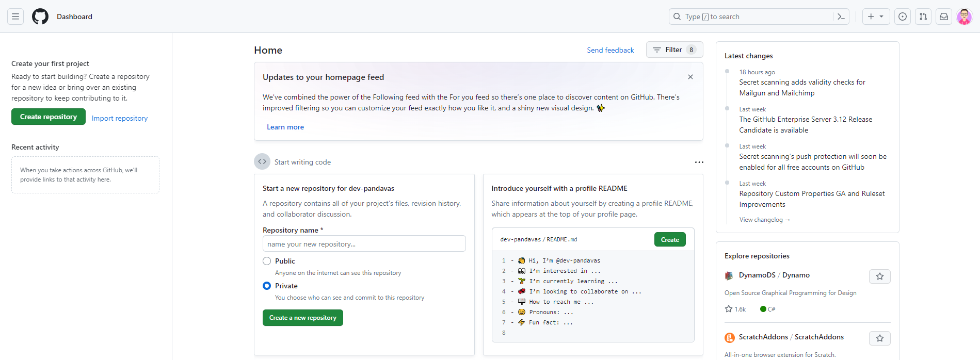Click the green Create repository button
The image size is (980, 360).
[49, 117]
